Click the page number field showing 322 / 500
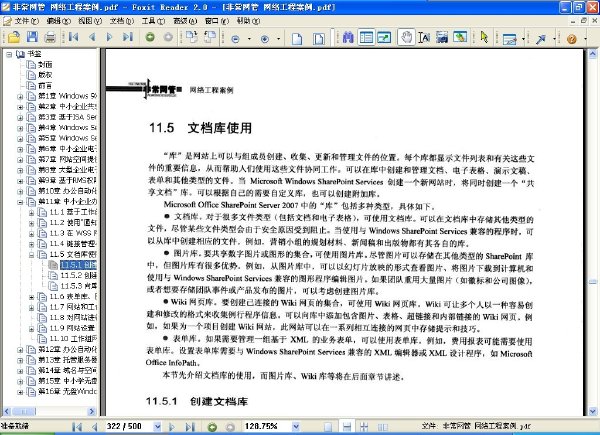The image size is (600, 435). click(128, 426)
